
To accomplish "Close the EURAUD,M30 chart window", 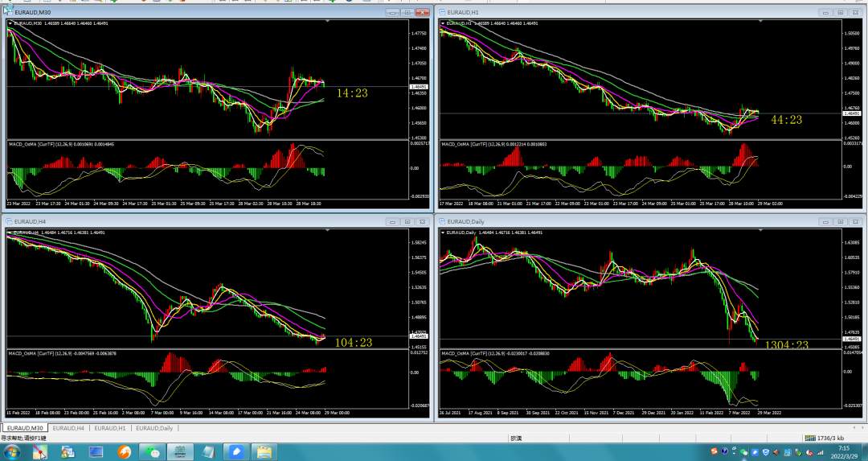I will (423, 12).
